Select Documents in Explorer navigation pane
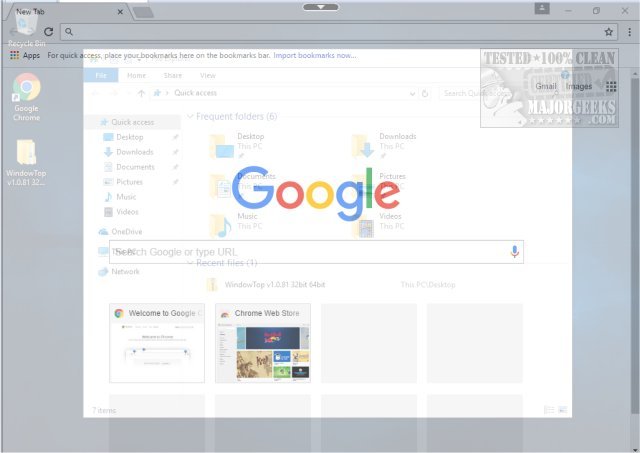The width and height of the screenshot is (640, 453). coord(135,167)
